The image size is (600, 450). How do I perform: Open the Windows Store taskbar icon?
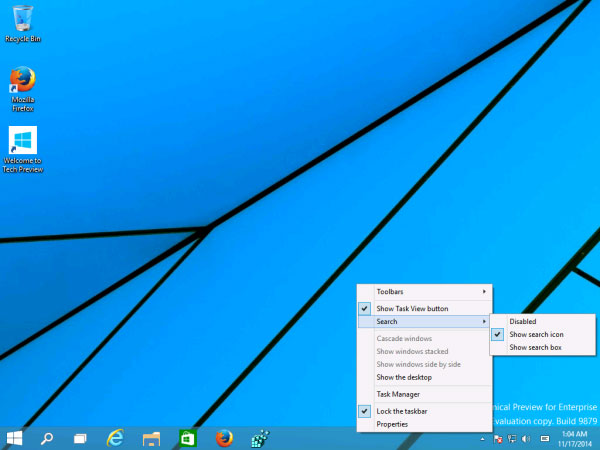tap(188, 439)
